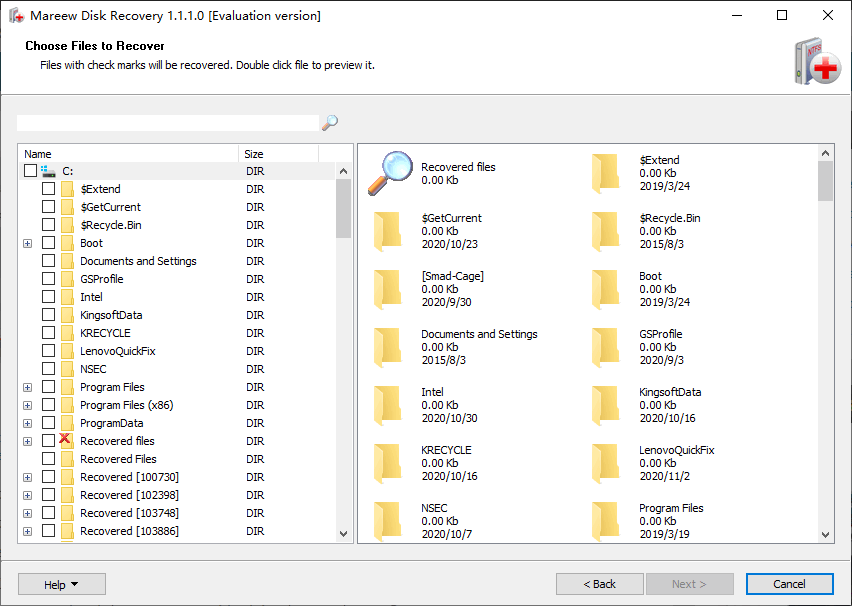
Task: Click the deleted Recovered files folder icon in the tree
Action: (66, 440)
